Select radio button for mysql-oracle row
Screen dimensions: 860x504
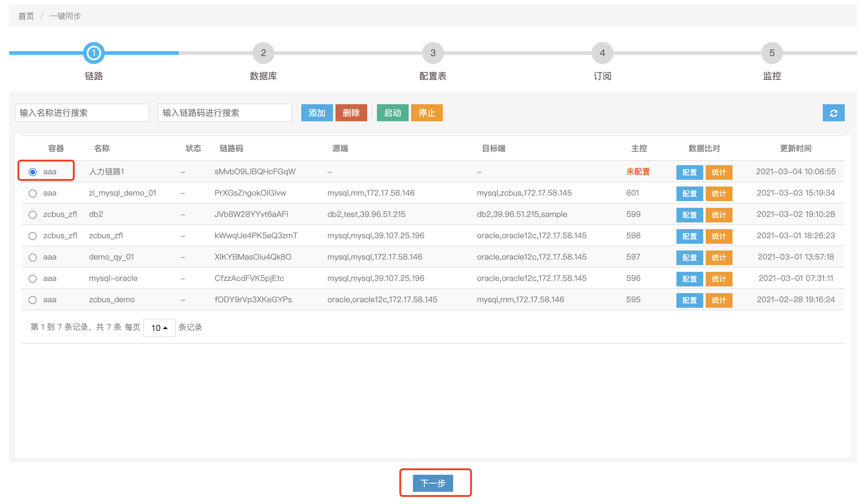[33, 279]
